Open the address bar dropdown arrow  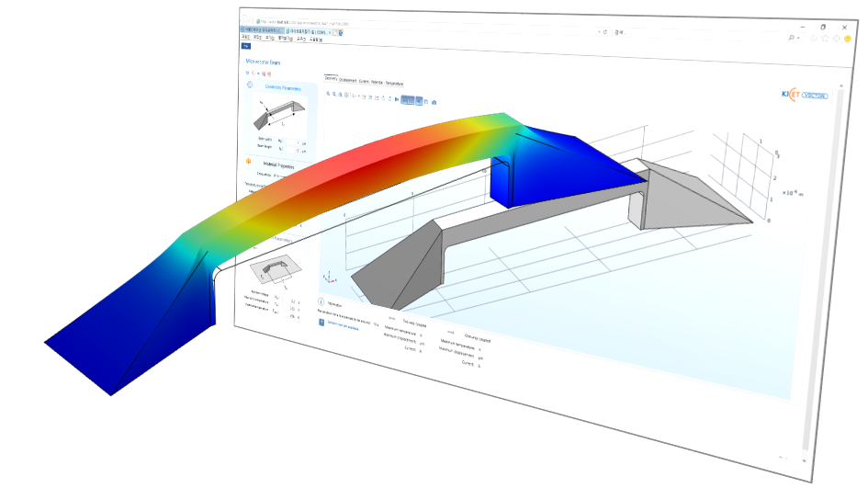tap(600, 31)
